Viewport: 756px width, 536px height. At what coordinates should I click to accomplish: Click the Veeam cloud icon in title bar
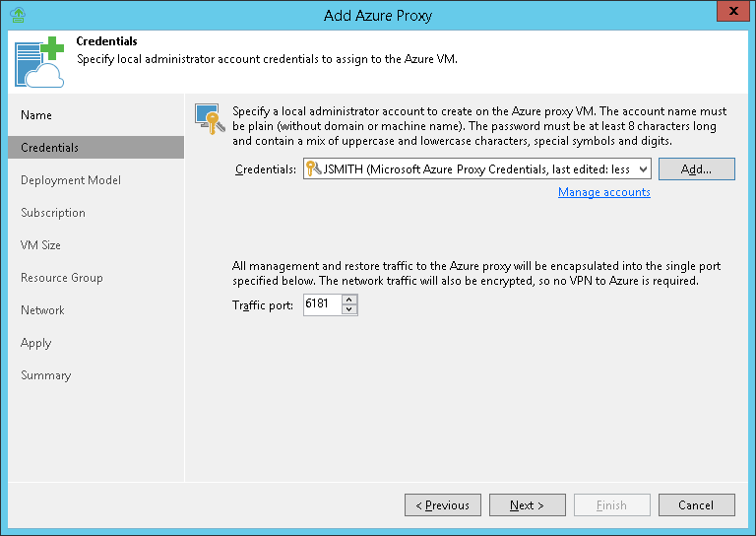click(x=17, y=15)
